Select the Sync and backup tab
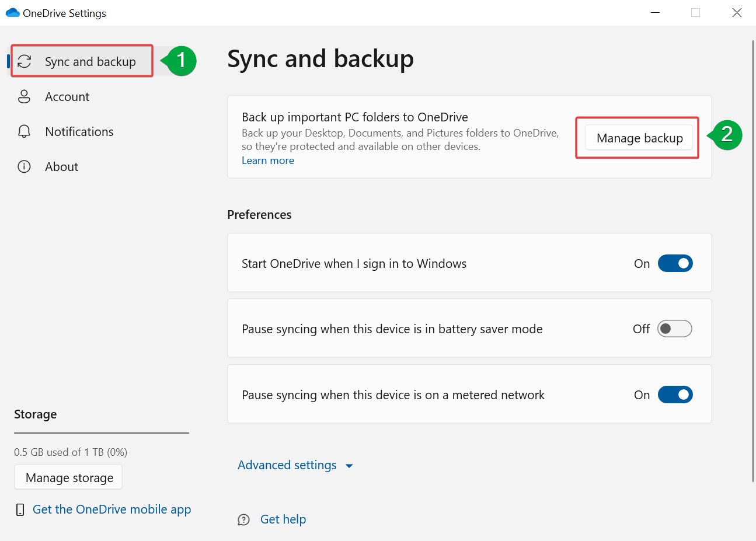The image size is (756, 541). tap(90, 62)
